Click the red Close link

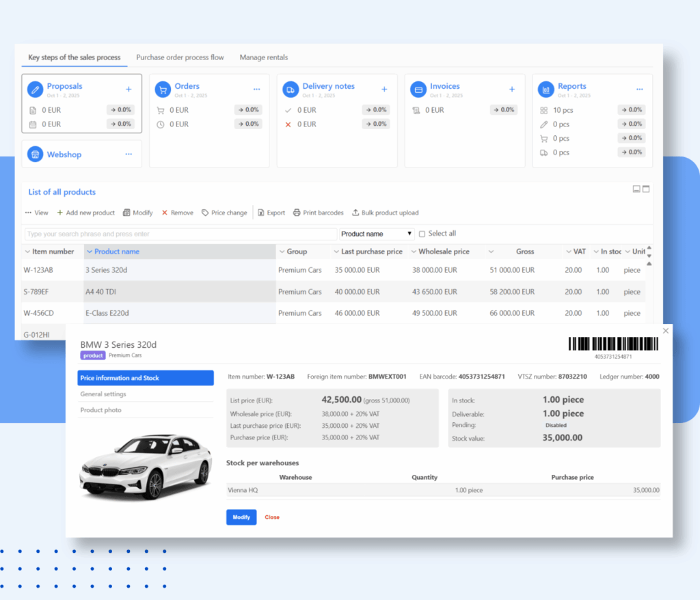(x=272, y=517)
